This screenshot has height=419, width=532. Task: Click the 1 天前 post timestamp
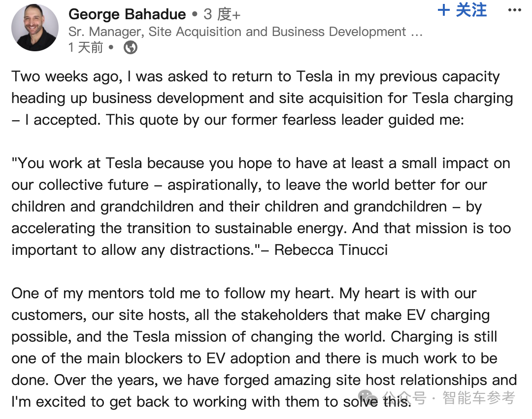[86, 47]
